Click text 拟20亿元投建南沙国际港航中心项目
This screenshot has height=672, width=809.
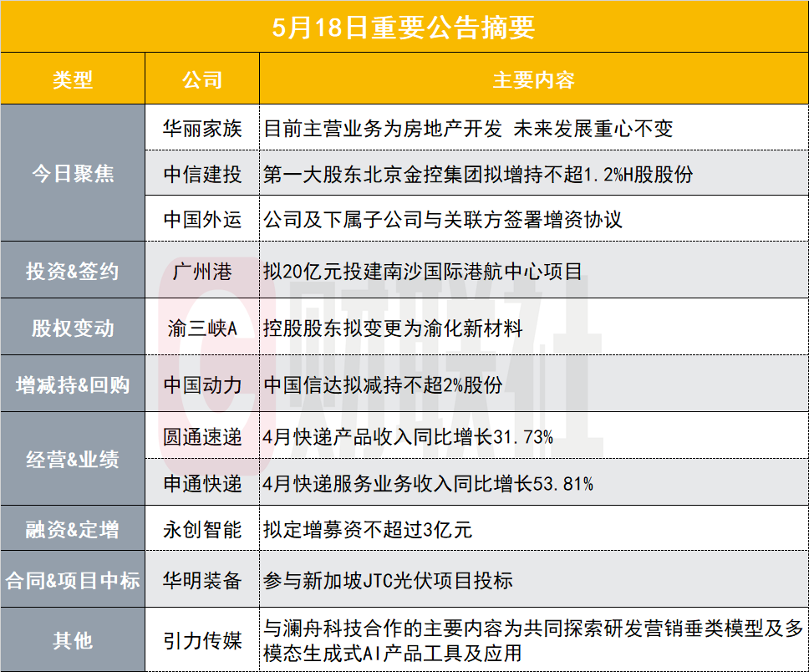423,271
